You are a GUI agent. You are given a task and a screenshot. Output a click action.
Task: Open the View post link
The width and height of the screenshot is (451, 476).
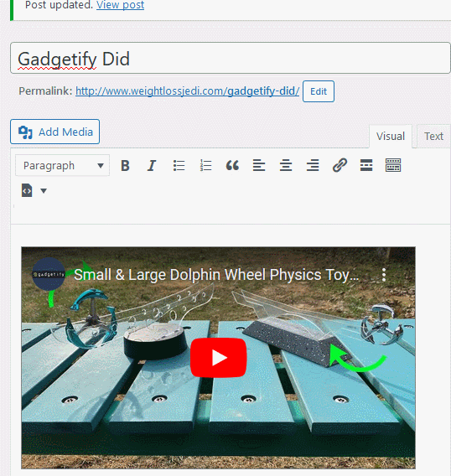tap(120, 5)
